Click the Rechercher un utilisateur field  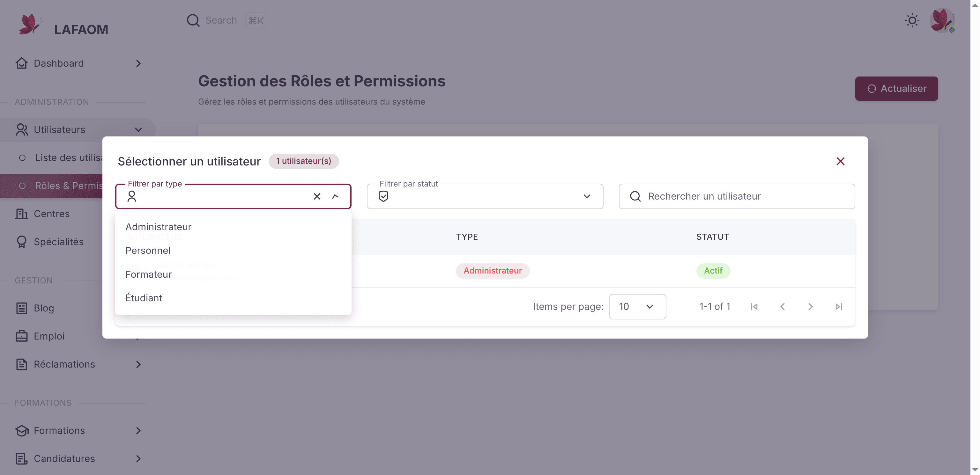[737, 196]
